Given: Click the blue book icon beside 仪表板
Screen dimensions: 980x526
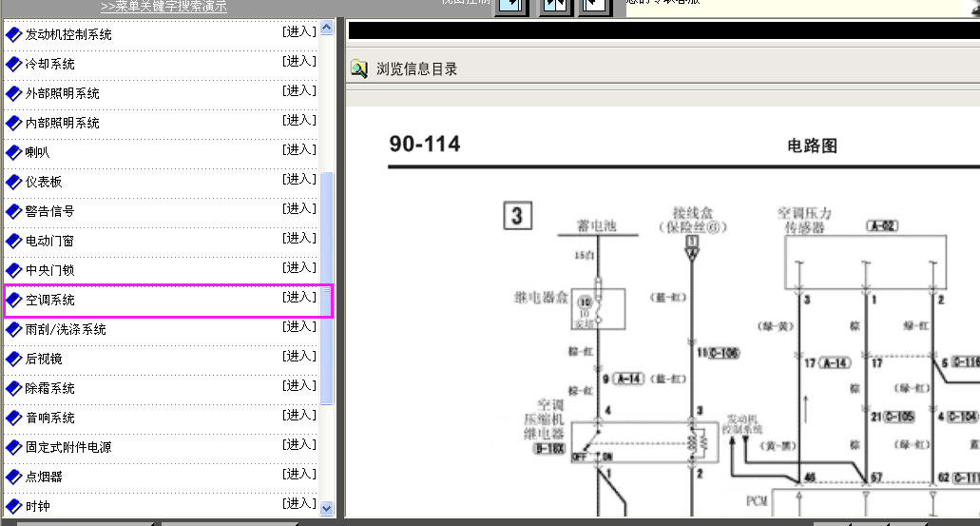Looking at the screenshot, I should (13, 182).
